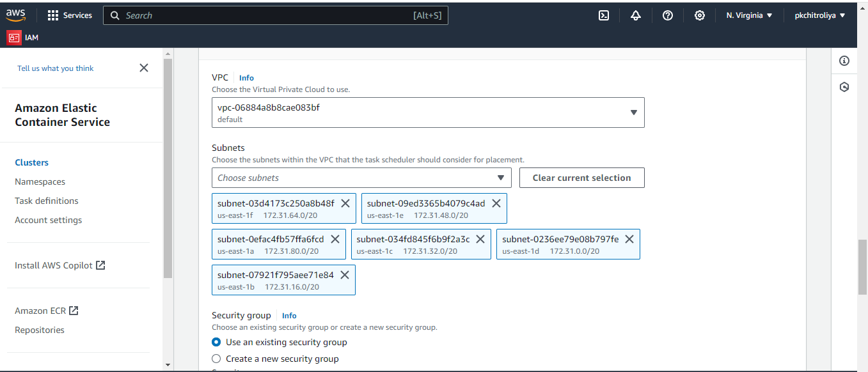The width and height of the screenshot is (868, 372).
Task: Open the right-side info panel icon
Action: (x=844, y=61)
